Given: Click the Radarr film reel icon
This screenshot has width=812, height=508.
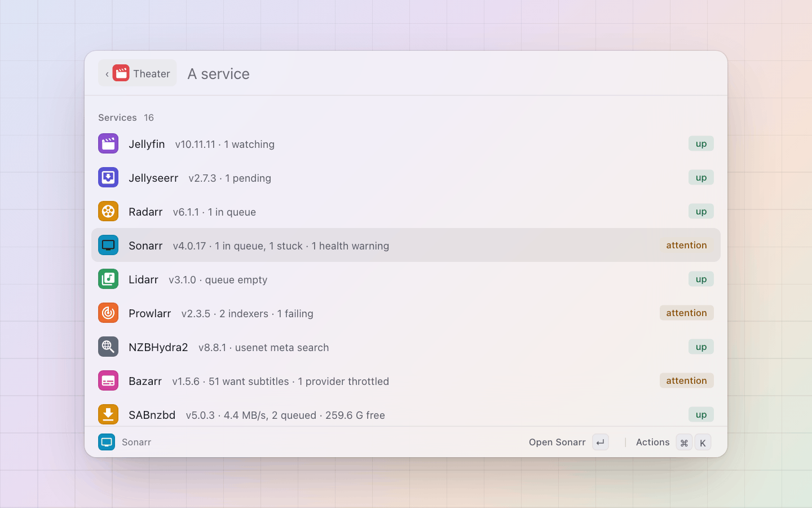Looking at the screenshot, I should click(108, 211).
